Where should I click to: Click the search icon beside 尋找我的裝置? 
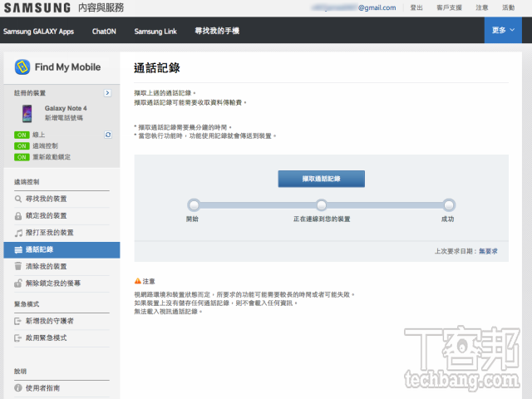coord(18,199)
